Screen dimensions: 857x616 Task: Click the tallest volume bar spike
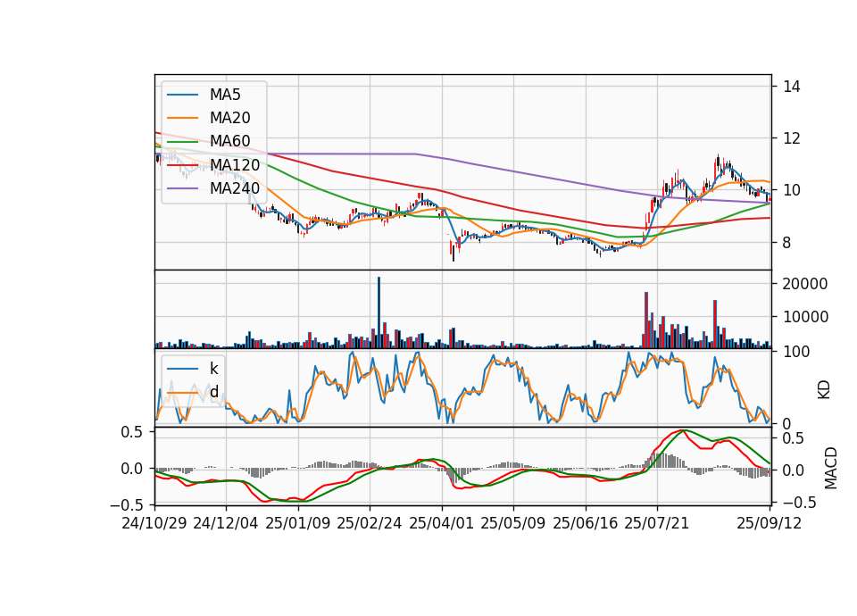click(379, 312)
